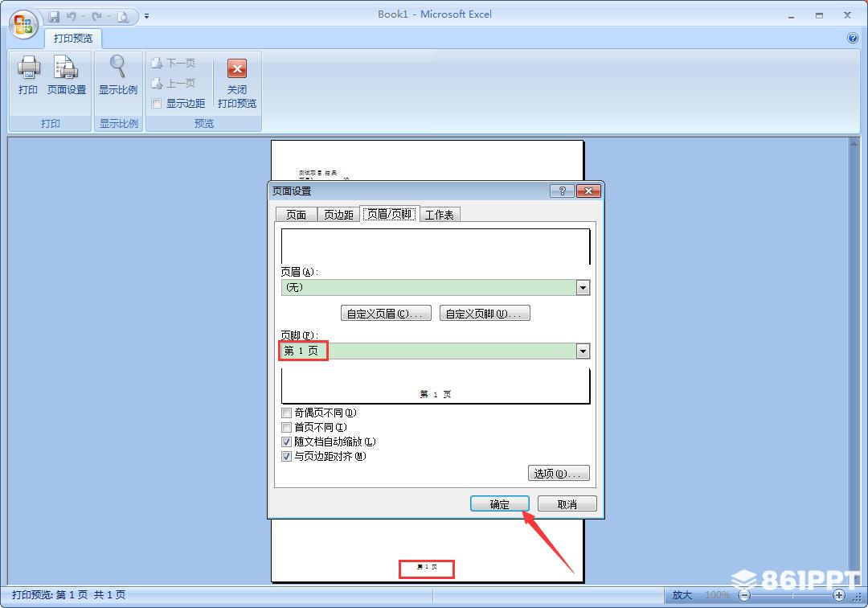
Task: Uncheck 随文档自动缩放 checkbox
Action: [x=286, y=442]
